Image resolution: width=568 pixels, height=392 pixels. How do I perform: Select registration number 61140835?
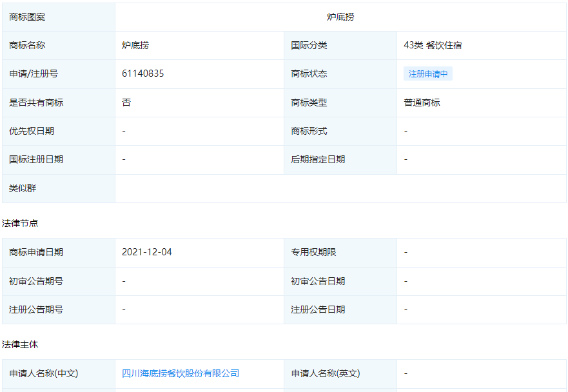pyautogui.click(x=142, y=73)
